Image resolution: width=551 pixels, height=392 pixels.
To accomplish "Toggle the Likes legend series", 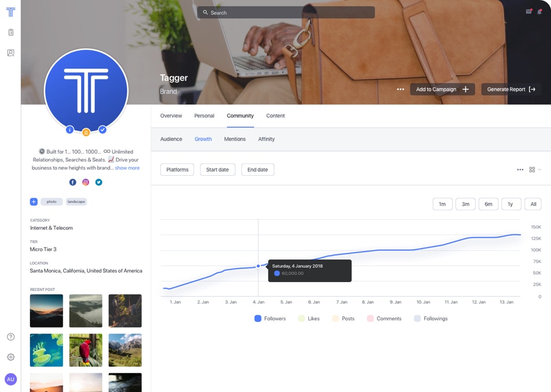I will coord(309,319).
